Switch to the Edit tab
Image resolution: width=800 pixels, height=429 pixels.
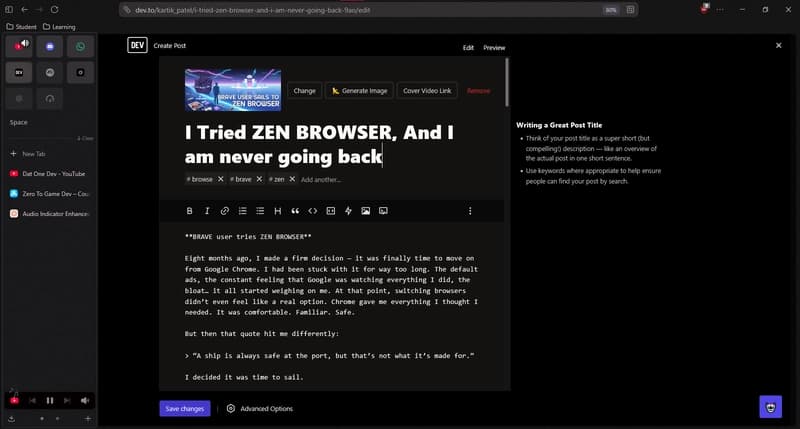coord(468,47)
